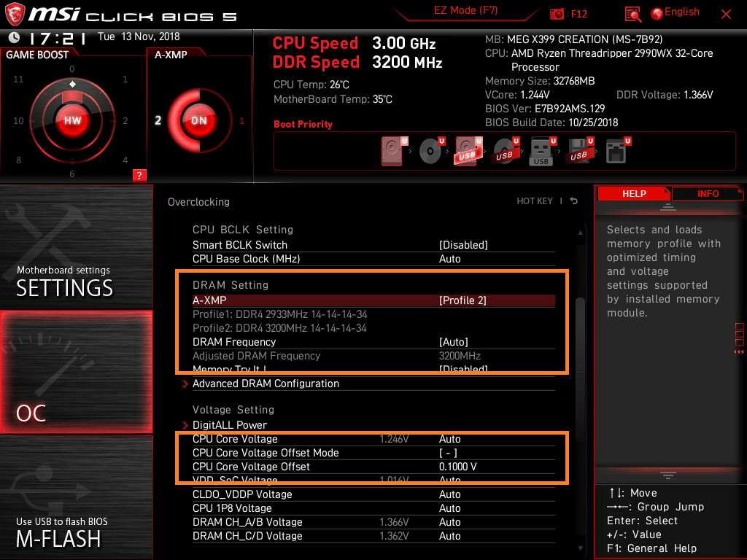Open the BIOS search magnifier icon

(632, 15)
